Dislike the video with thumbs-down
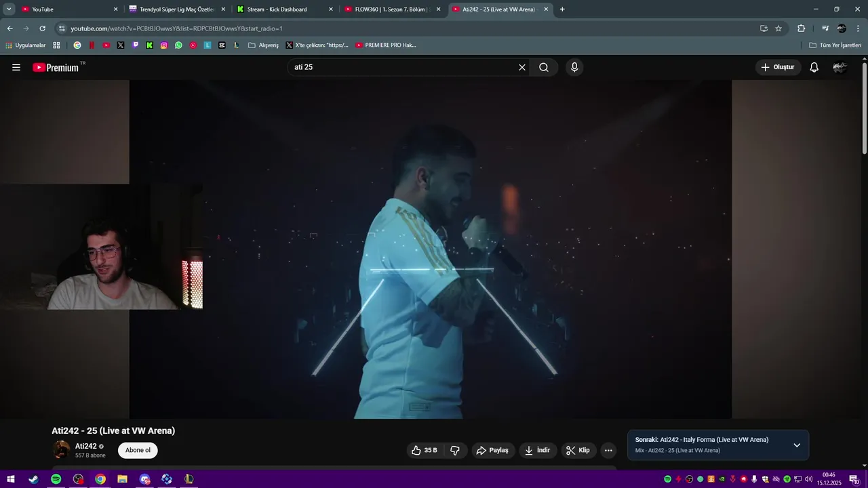 coord(455,450)
